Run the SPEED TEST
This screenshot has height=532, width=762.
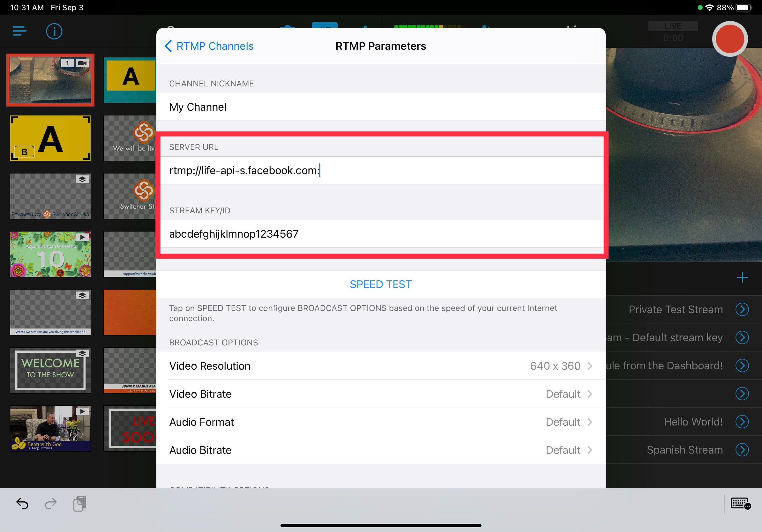tap(381, 284)
